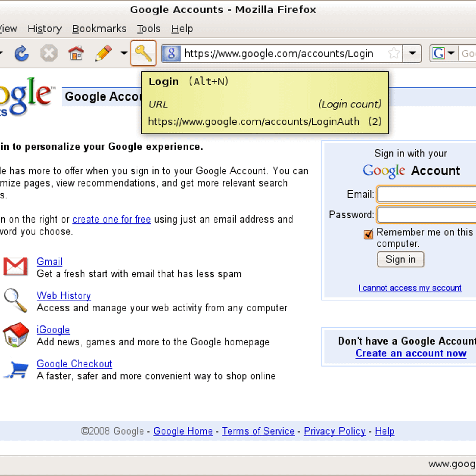Viewport: 476px width, 476px height.
Task: Follow the 'create one for free' link
Action: 112,219
